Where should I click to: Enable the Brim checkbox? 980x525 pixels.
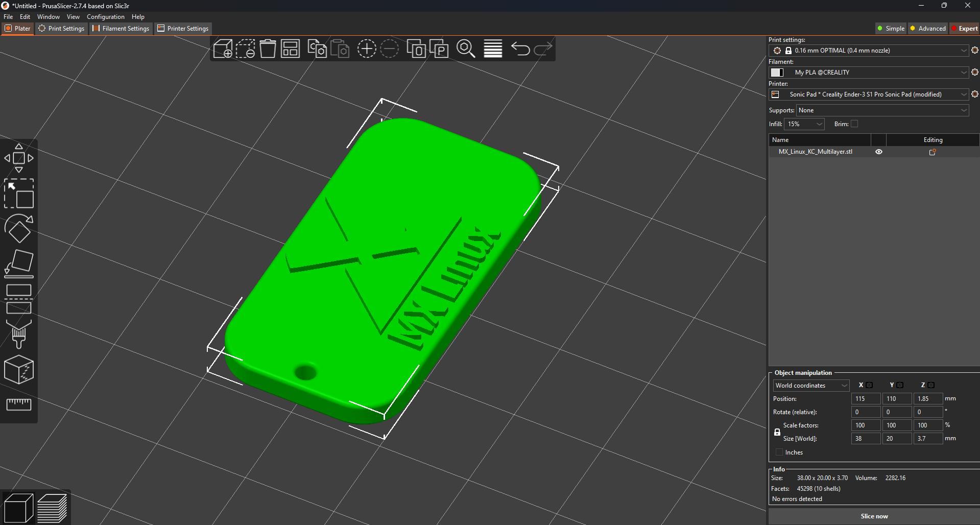(x=853, y=124)
